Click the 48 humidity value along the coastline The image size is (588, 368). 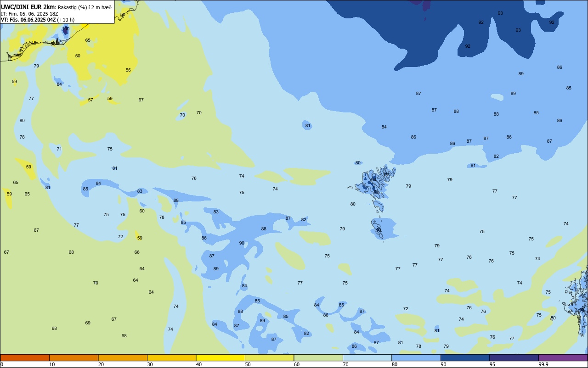(x=34, y=43)
